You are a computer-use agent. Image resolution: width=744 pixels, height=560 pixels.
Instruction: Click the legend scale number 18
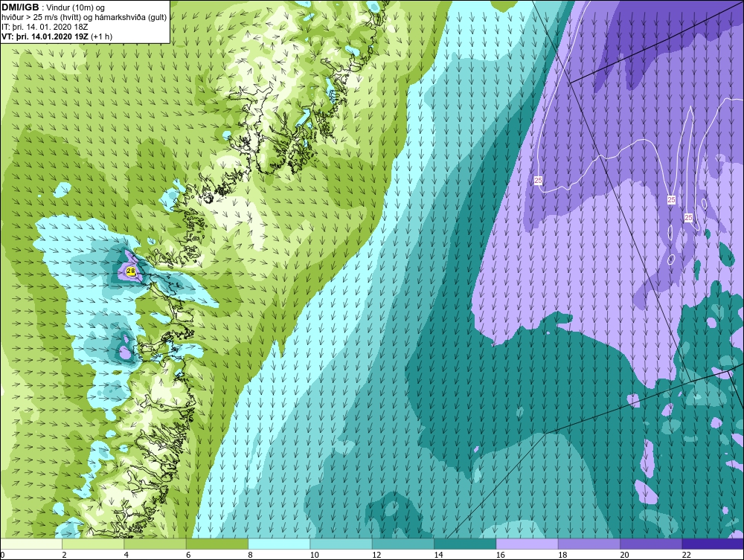click(562, 556)
